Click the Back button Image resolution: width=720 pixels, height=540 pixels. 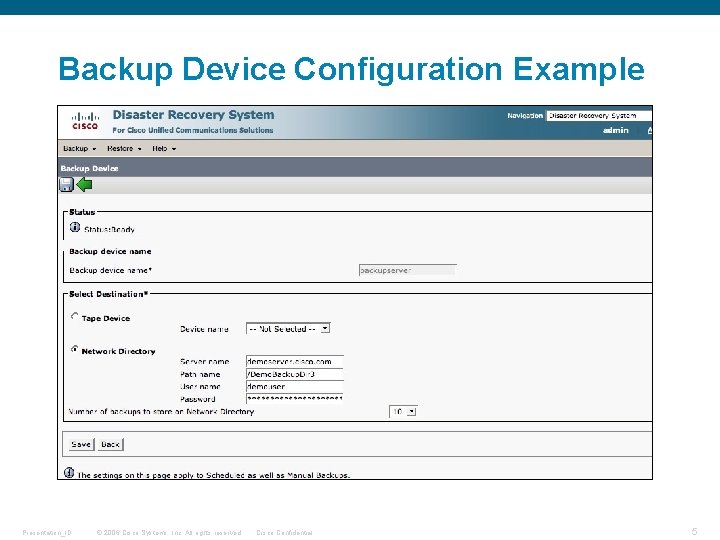pyautogui.click(x=111, y=444)
